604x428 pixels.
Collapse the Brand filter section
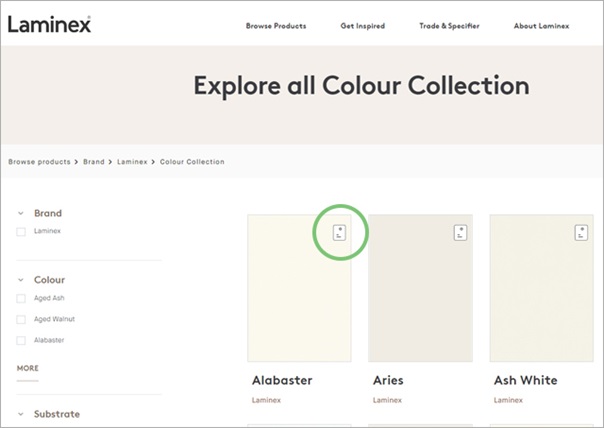22,213
